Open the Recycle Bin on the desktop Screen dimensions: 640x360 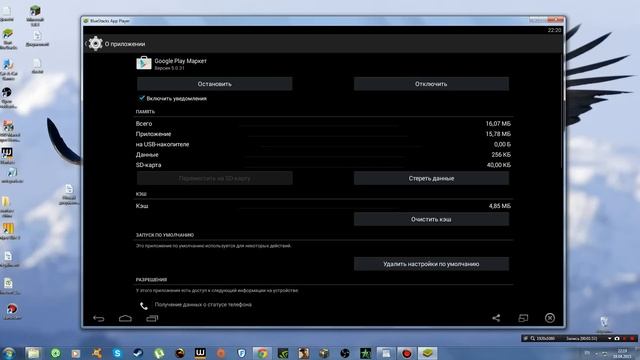click(604, 325)
